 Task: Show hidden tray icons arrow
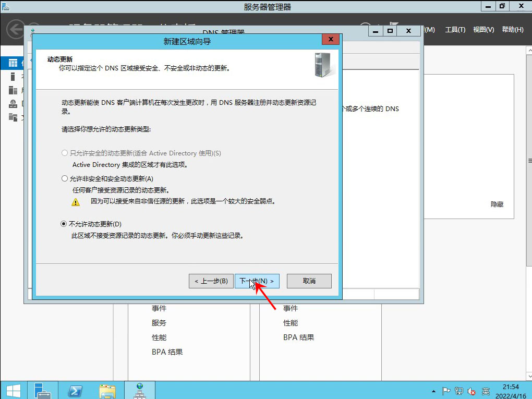[x=433, y=391]
